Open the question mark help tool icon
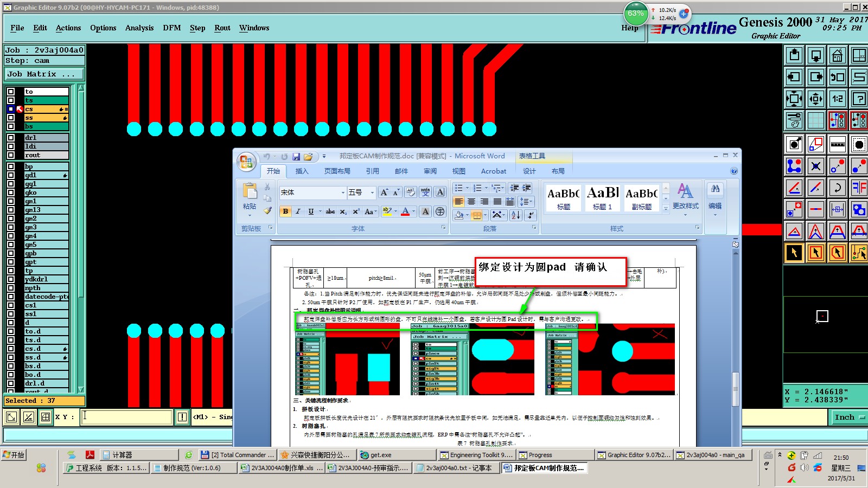Screen dimensions: 868x488 coord(859,99)
